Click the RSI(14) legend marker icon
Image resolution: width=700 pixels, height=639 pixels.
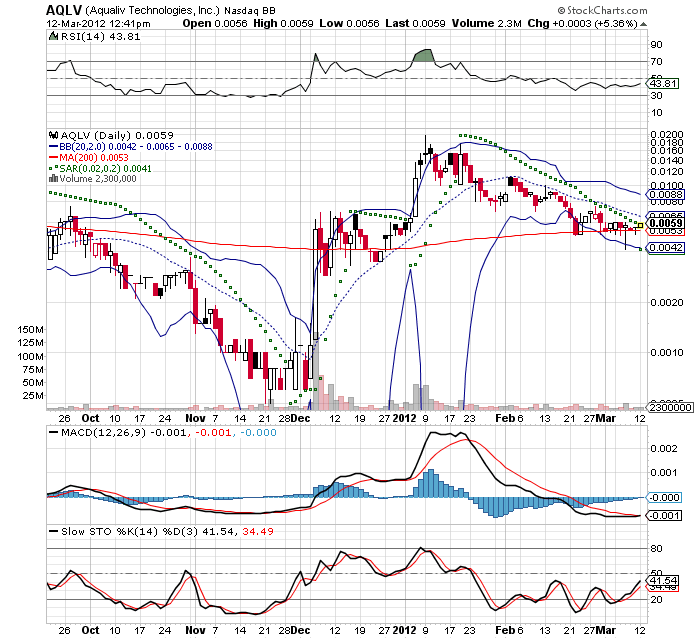click(51, 36)
